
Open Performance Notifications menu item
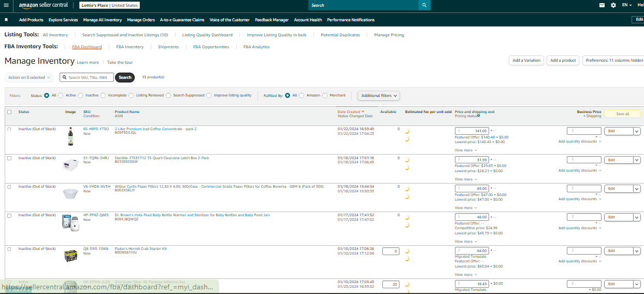coord(351,20)
